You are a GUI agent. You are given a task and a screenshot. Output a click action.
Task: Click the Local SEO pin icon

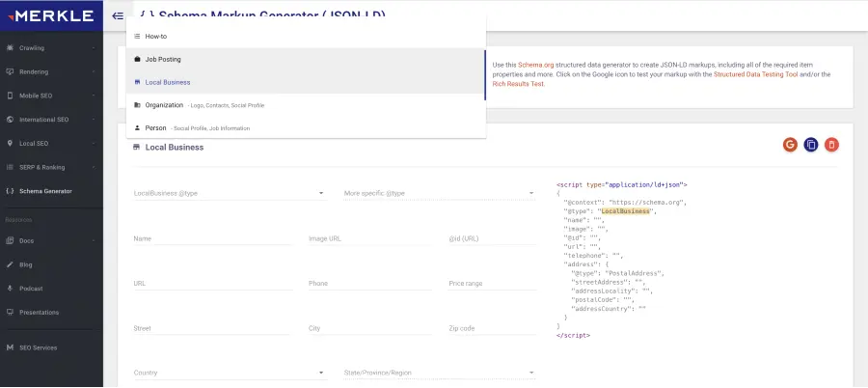(x=10, y=144)
